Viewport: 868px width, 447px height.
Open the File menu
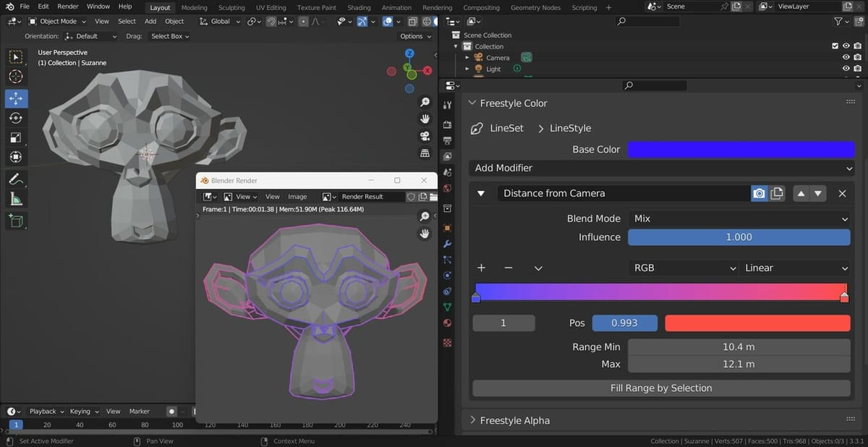click(25, 7)
